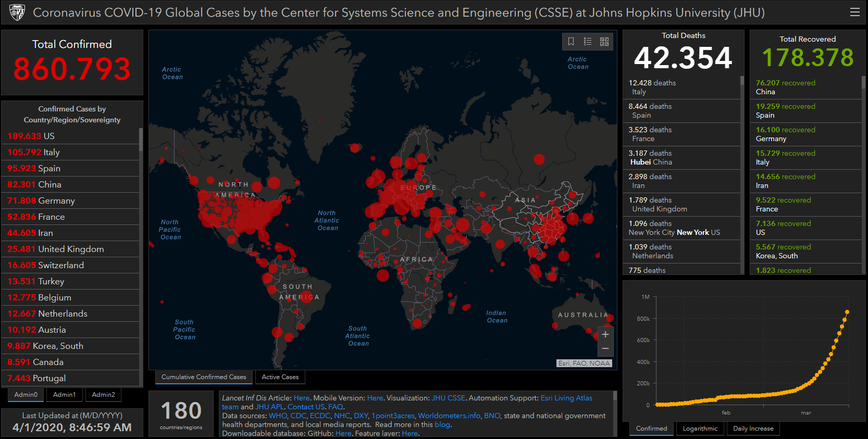Switch to Active Cases map tab
This screenshot has width=868, height=439.
coord(280,377)
